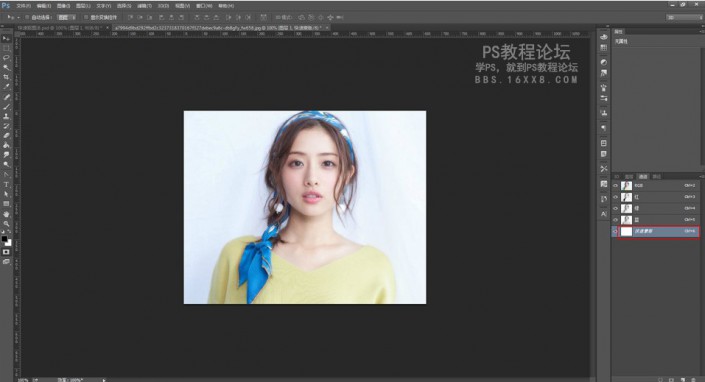Enable show transform controls checkbox
This screenshot has height=382, width=705.
pyautogui.click(x=86, y=18)
